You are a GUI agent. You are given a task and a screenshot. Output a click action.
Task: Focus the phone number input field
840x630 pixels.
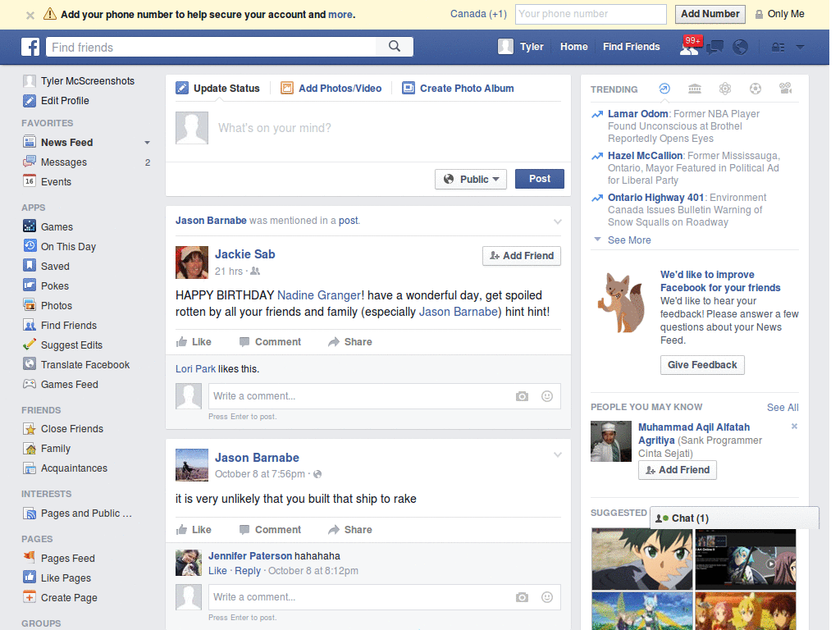click(591, 14)
